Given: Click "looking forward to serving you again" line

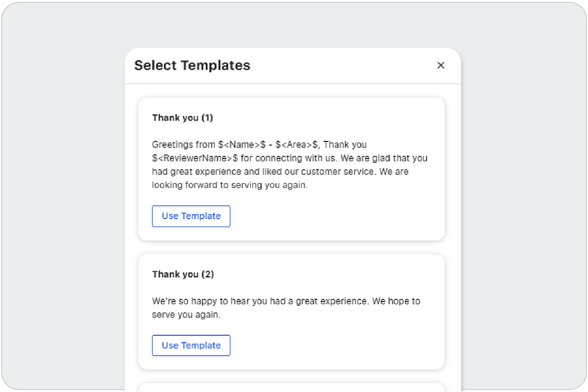Looking at the screenshot, I should tap(230, 185).
